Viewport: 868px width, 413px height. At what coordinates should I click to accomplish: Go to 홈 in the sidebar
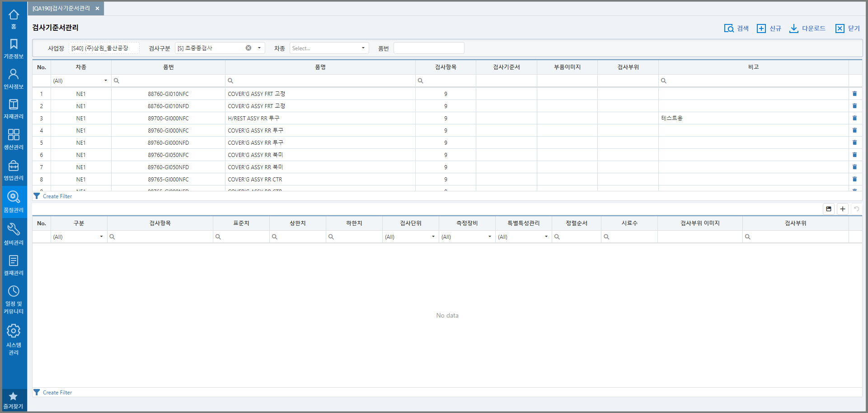(x=14, y=19)
